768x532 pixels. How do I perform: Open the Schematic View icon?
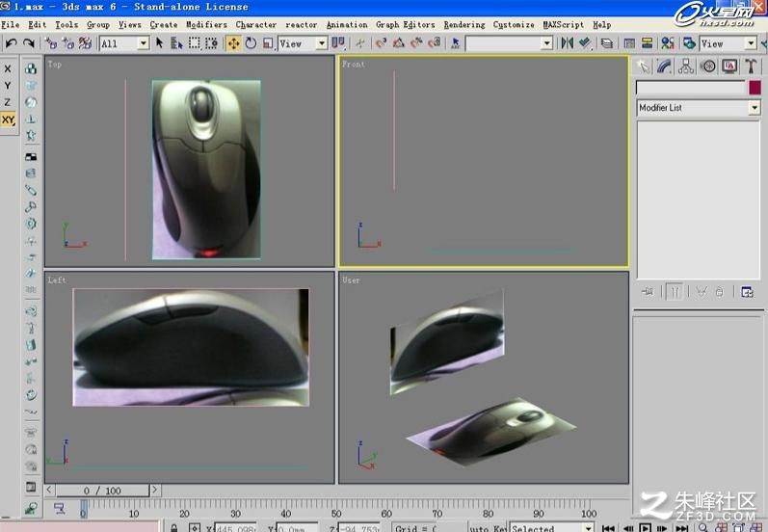pyautogui.click(x=647, y=43)
